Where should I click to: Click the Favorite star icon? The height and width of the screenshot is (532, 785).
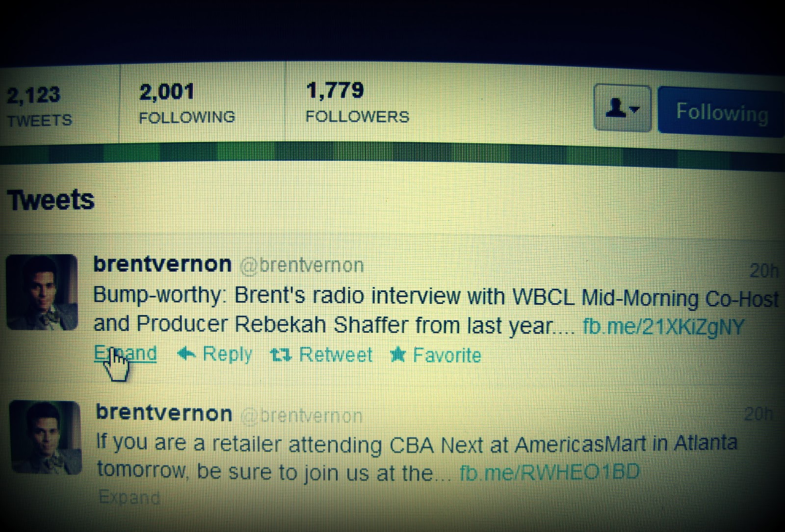pyautogui.click(x=397, y=355)
